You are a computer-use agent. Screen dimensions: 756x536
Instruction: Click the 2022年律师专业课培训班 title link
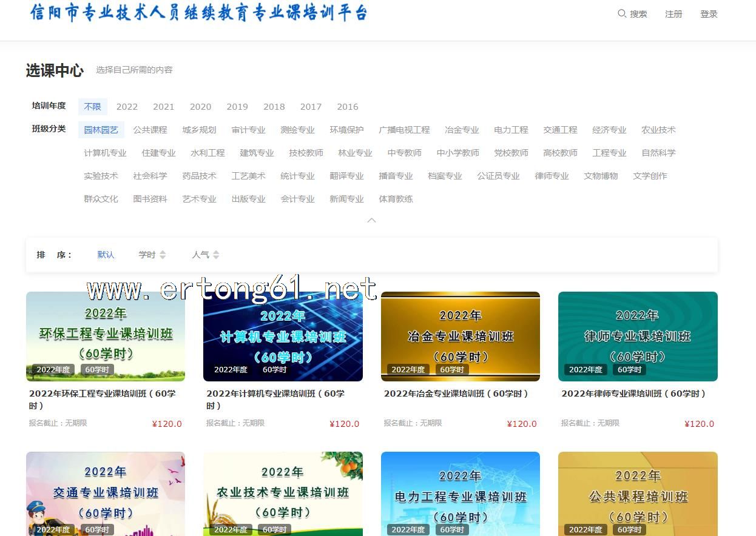[x=633, y=394]
